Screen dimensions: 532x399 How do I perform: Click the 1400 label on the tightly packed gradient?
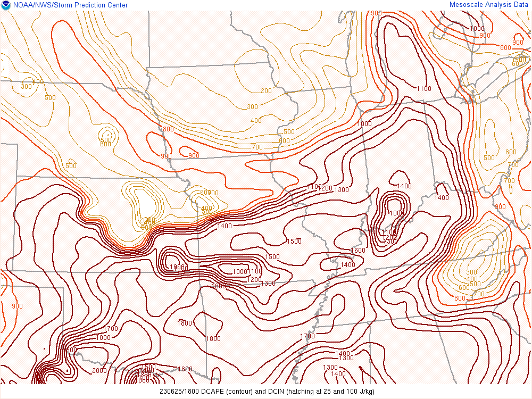(225, 226)
